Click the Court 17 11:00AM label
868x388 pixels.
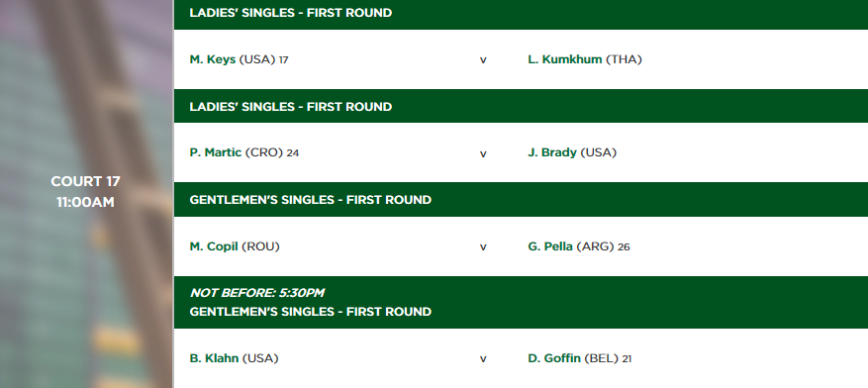click(85, 191)
